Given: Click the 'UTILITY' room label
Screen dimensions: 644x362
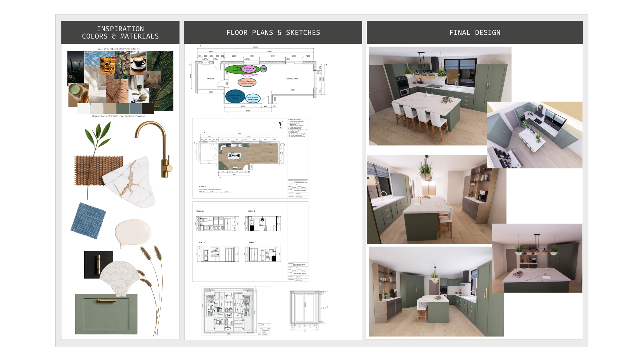Looking at the screenshot, I should 211,79.
